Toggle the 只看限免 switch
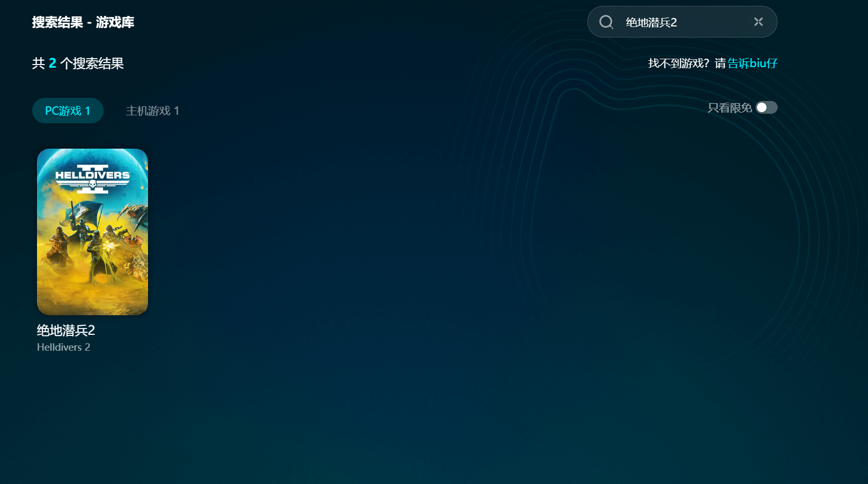Image resolution: width=868 pixels, height=484 pixels. pos(767,107)
